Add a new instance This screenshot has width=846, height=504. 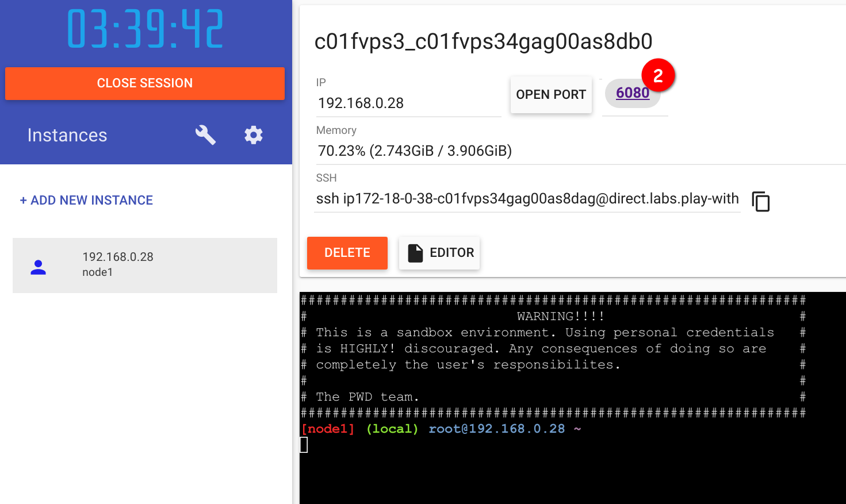coord(86,200)
